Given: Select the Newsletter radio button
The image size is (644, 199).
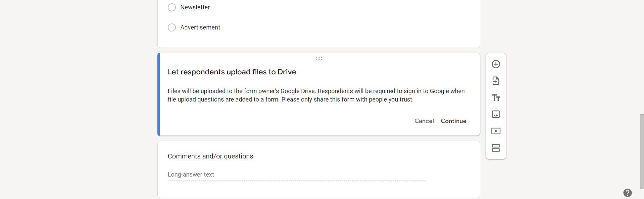Looking at the screenshot, I should pos(172,7).
